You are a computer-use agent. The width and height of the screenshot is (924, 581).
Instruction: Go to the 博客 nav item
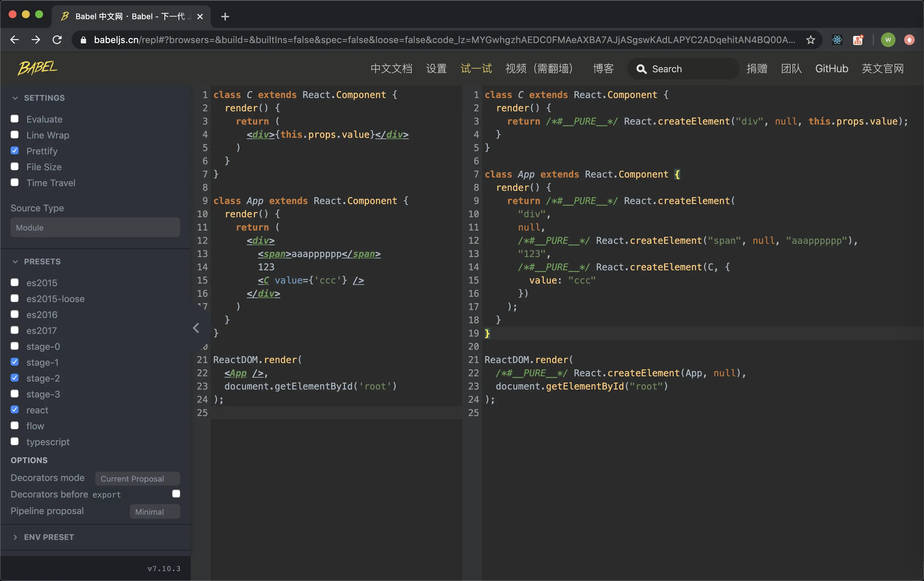point(603,69)
